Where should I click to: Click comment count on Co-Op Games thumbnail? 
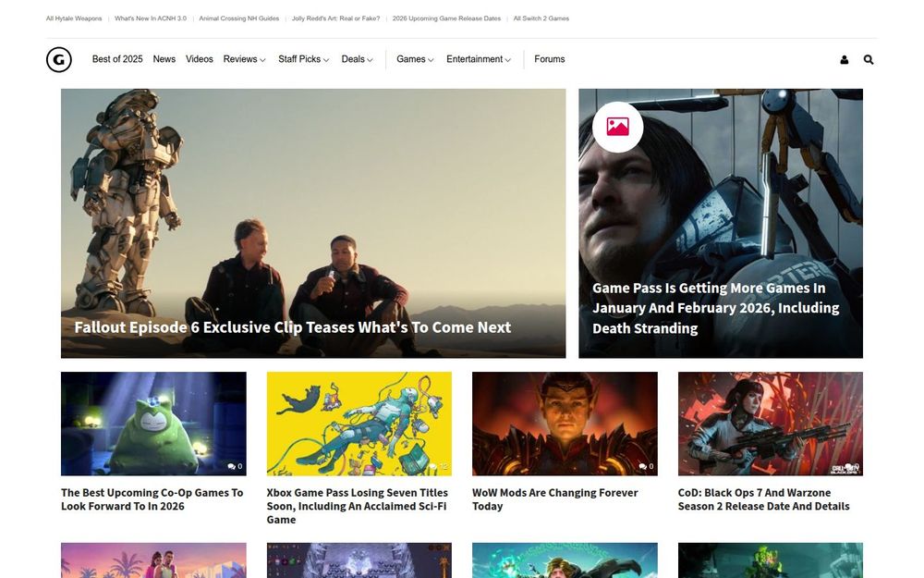click(235, 466)
